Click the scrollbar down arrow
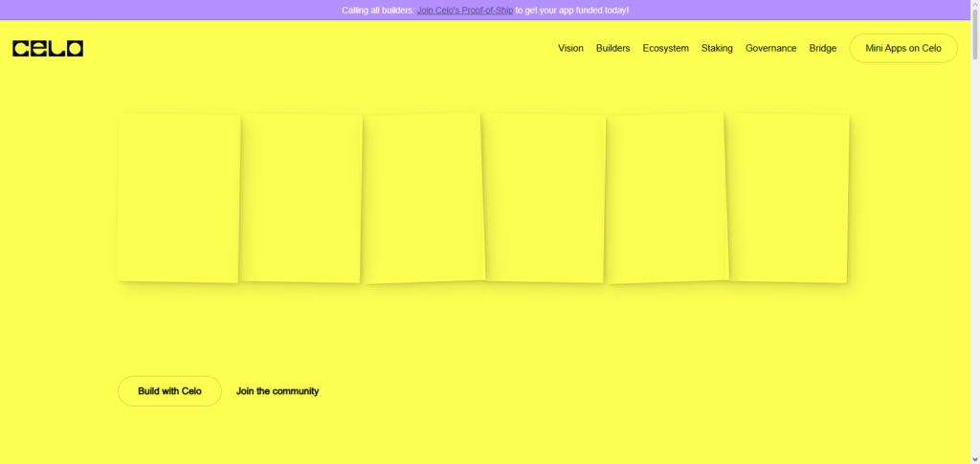This screenshot has width=980, height=464. click(972, 457)
